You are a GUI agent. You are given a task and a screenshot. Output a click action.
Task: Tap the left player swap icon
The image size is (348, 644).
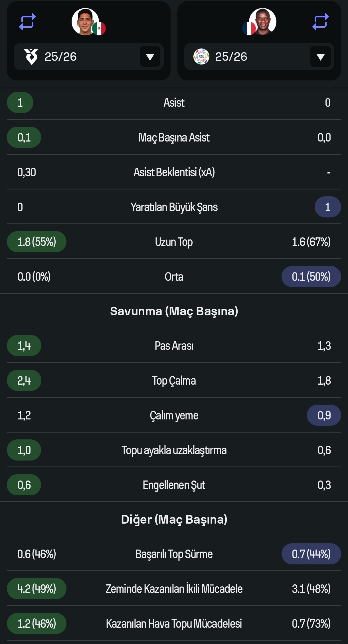point(27,22)
